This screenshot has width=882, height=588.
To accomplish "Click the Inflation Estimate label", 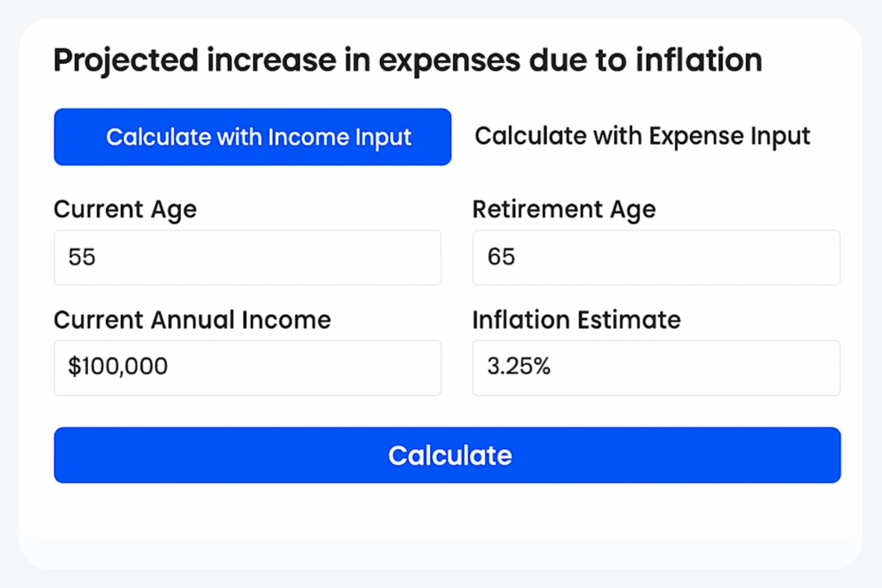I will coord(576,320).
